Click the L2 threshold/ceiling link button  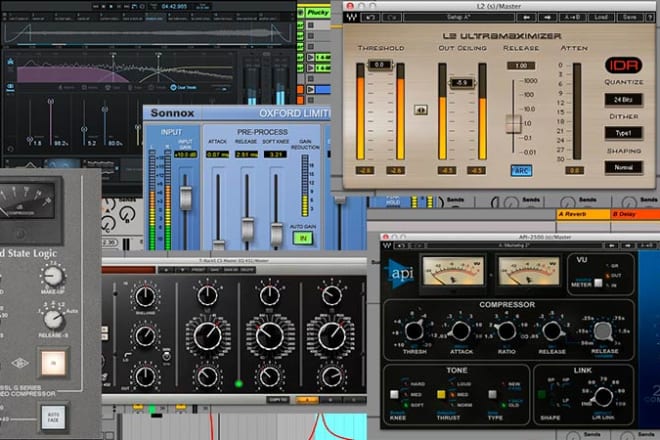(420, 110)
